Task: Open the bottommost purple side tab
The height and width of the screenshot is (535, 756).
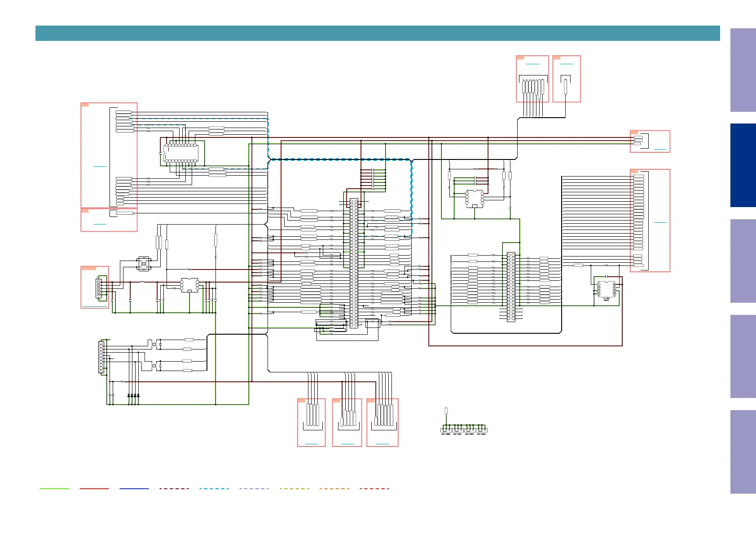Action: click(x=743, y=452)
